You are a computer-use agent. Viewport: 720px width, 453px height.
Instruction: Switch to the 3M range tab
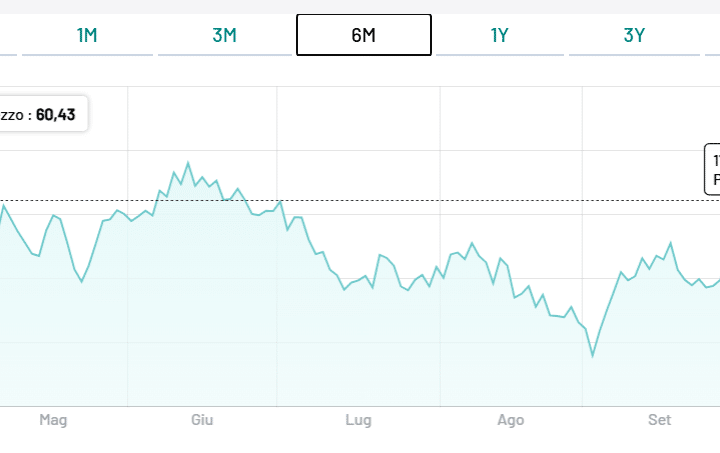(x=224, y=36)
